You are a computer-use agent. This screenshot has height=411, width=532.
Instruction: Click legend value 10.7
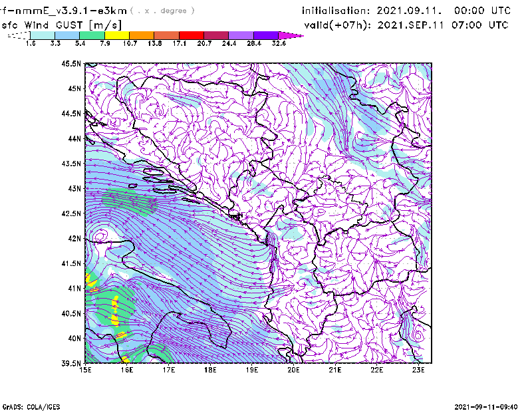point(130,43)
